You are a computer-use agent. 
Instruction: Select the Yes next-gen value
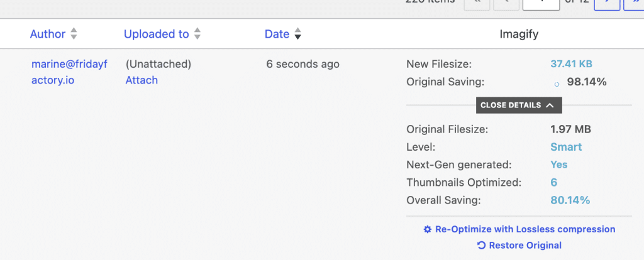pos(559,165)
